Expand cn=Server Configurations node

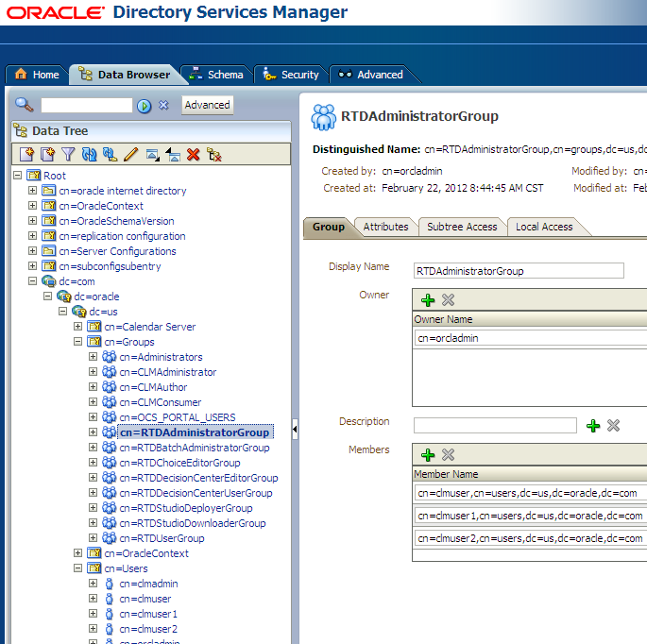(x=33, y=250)
